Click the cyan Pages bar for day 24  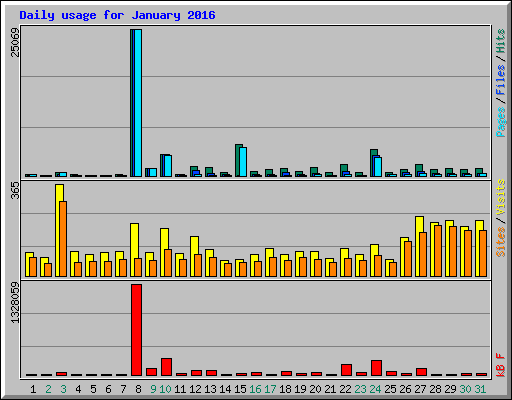pyautogui.click(x=378, y=167)
